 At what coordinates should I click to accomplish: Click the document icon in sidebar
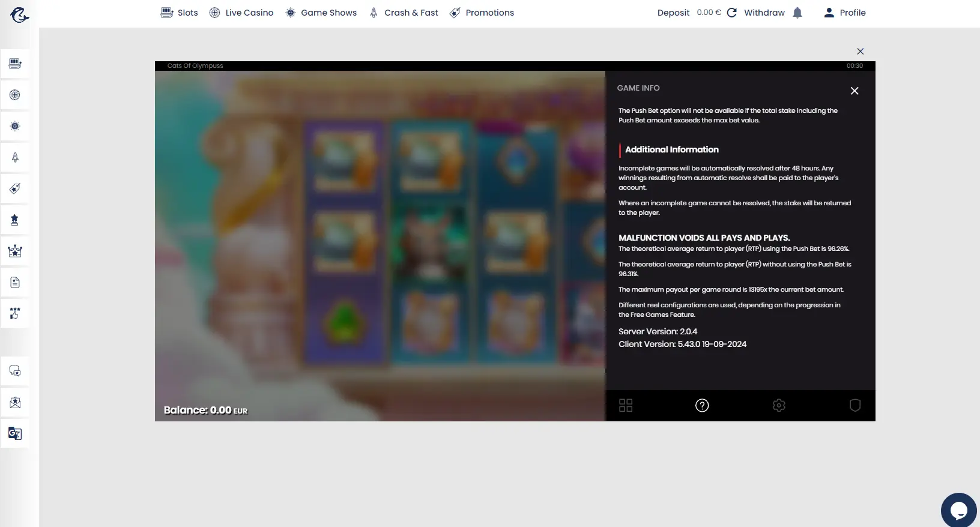[15, 282]
